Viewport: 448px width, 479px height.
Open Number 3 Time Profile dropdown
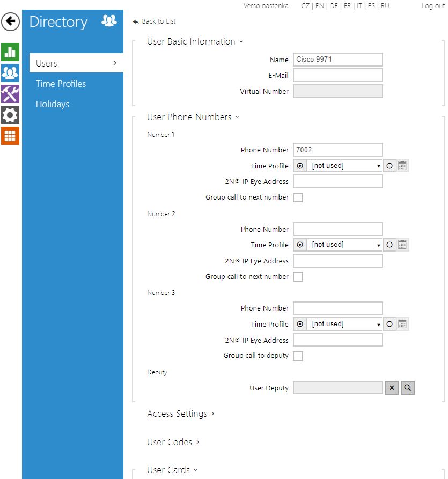(x=345, y=324)
